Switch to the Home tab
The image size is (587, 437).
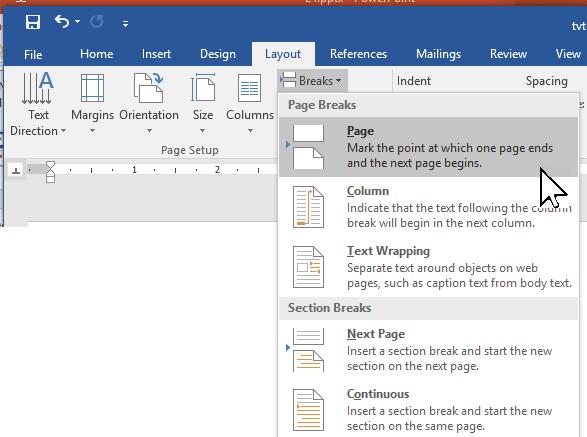point(97,54)
